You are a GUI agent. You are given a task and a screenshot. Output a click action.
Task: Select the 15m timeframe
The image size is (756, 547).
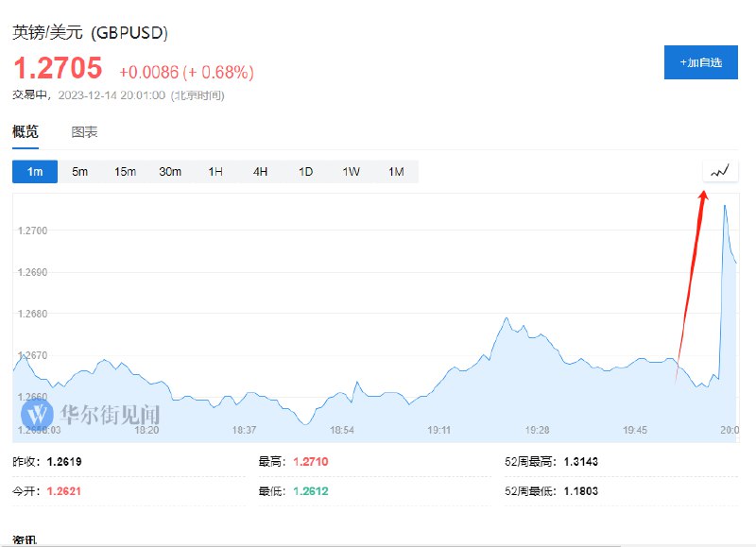click(x=125, y=172)
